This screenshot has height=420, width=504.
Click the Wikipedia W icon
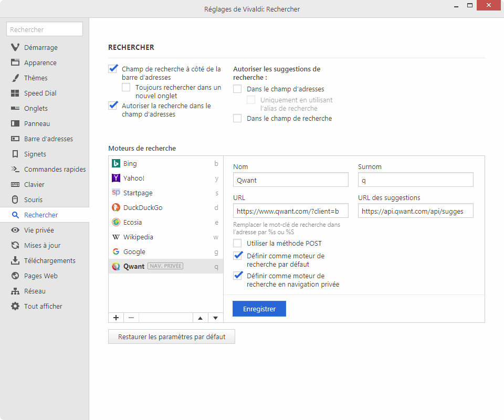click(116, 237)
